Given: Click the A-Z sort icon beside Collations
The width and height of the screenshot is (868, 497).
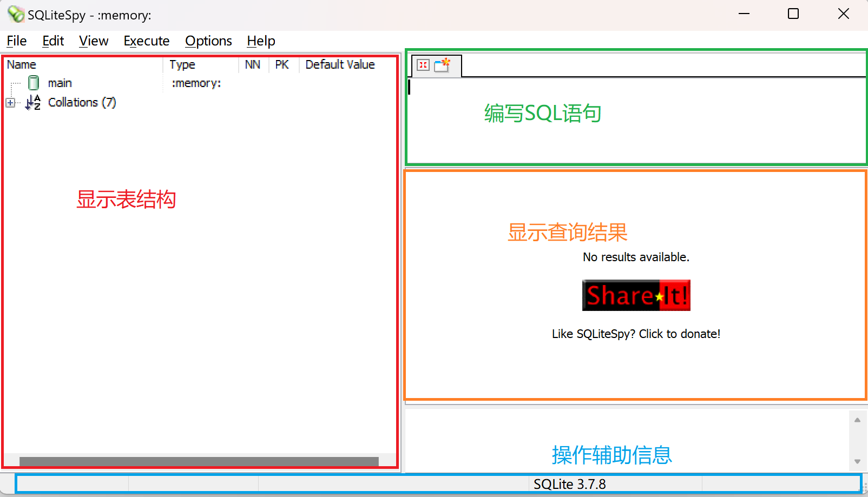Looking at the screenshot, I should (33, 102).
